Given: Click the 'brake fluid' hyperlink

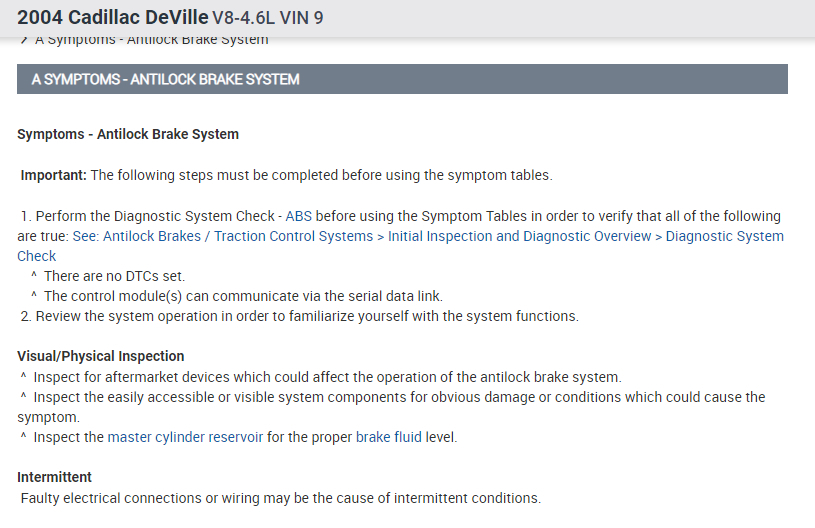Looking at the screenshot, I should click(388, 437).
